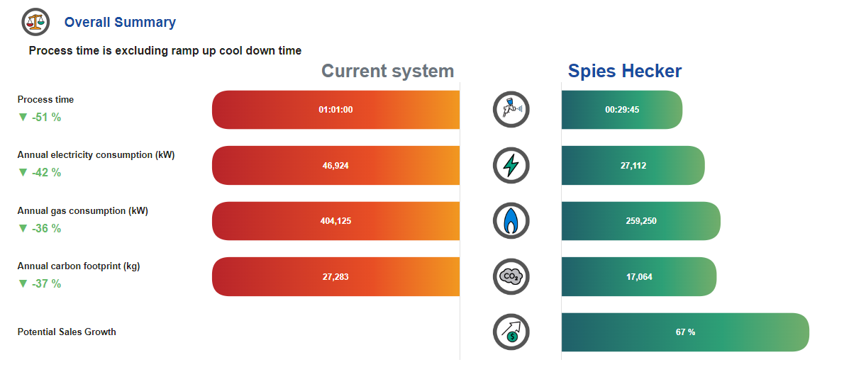This screenshot has height=372, width=862.
Task: Click the green down triangle beside -42 %
Action: point(23,173)
